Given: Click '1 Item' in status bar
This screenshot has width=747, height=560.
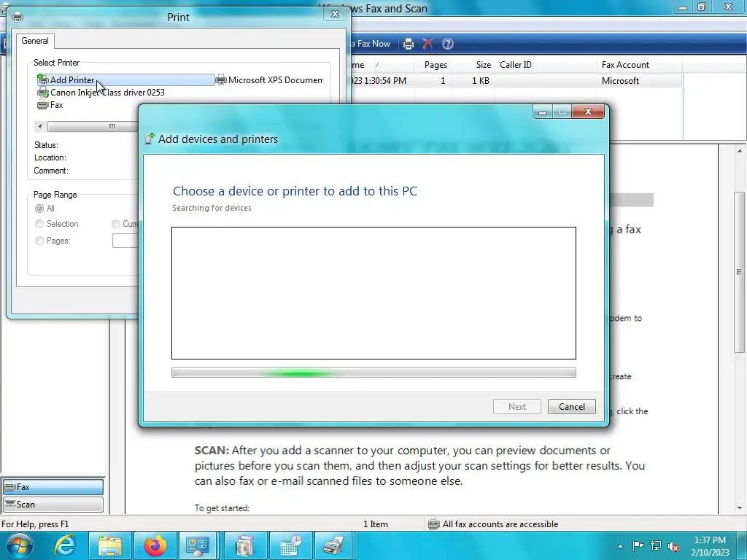Looking at the screenshot, I should tap(376, 524).
